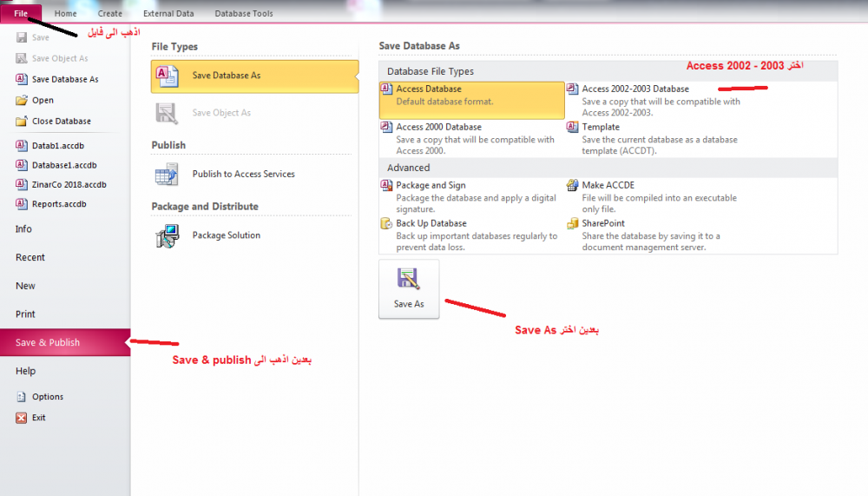The image size is (868, 496).
Task: Open recent file ZinarCo 2018.accdb
Action: click(69, 184)
